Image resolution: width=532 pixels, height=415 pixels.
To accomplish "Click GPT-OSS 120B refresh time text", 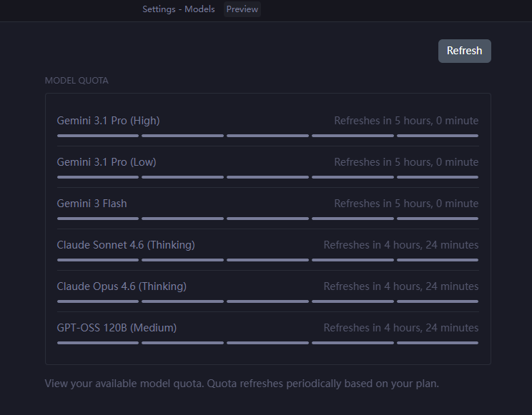I will pyautogui.click(x=401, y=328).
